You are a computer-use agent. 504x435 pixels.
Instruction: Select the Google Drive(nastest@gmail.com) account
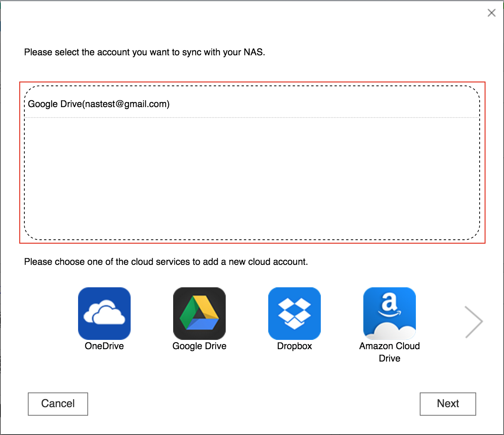252,104
